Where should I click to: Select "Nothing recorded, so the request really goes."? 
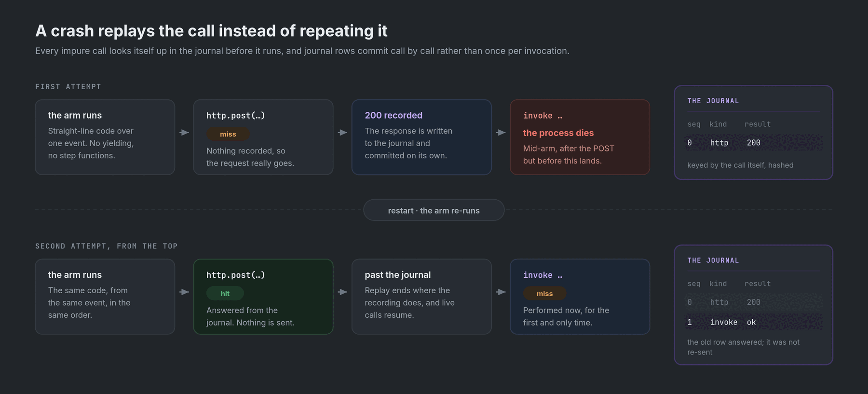pos(250,157)
